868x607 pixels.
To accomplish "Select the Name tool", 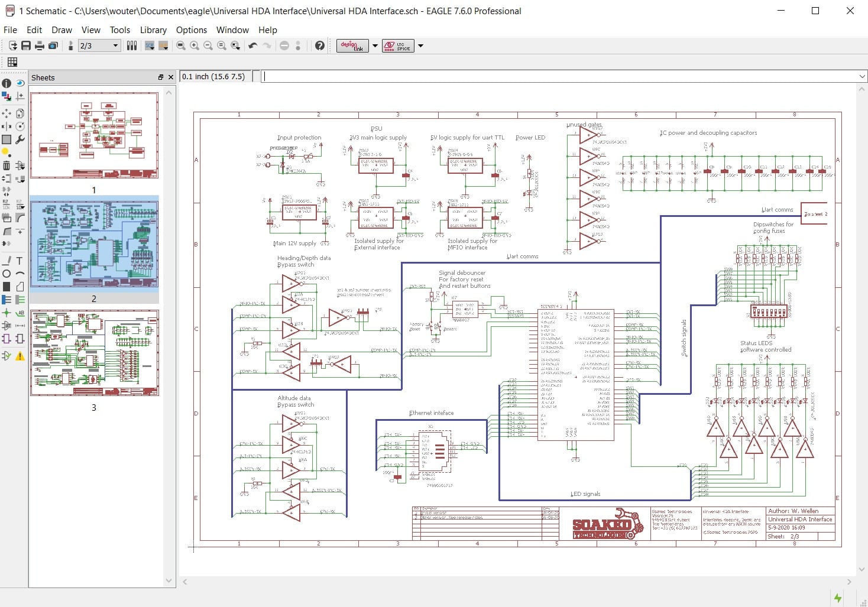I will click(7, 204).
